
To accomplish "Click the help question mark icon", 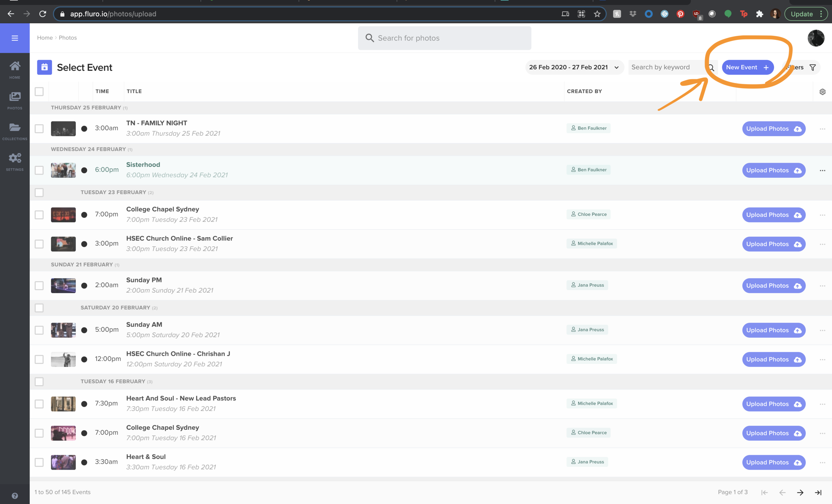I will (15, 496).
